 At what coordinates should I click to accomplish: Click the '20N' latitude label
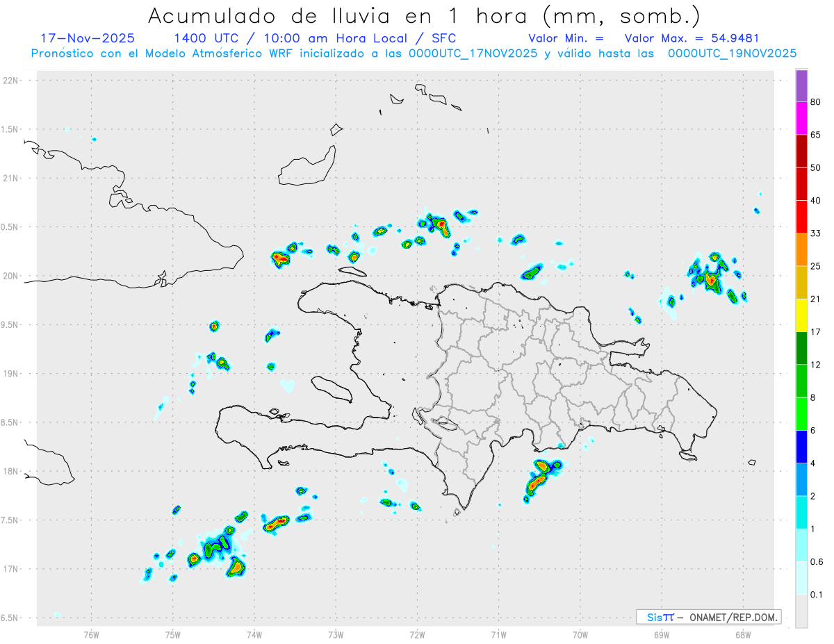[x=12, y=276]
